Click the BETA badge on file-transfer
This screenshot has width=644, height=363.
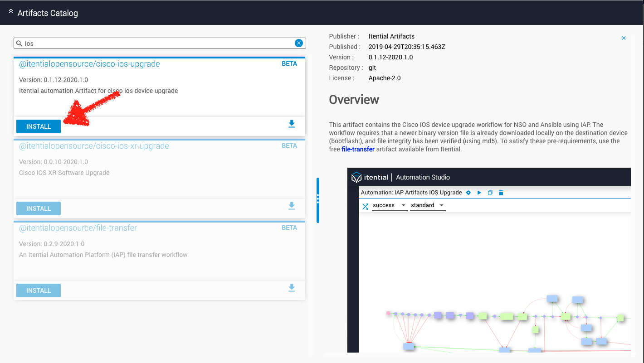coord(289,228)
